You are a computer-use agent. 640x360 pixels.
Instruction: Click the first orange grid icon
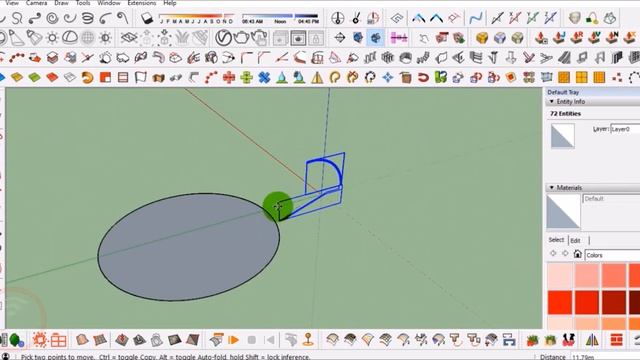pyautogui.click(x=564, y=77)
